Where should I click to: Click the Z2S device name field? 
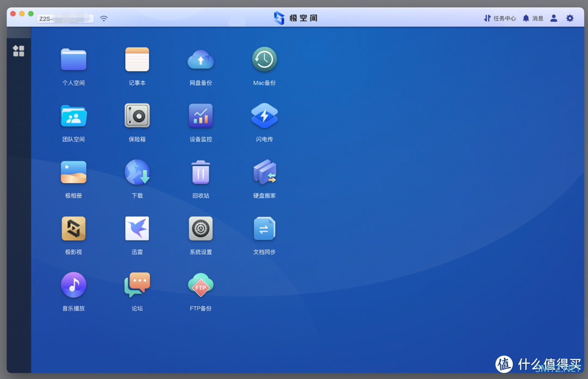click(x=65, y=19)
